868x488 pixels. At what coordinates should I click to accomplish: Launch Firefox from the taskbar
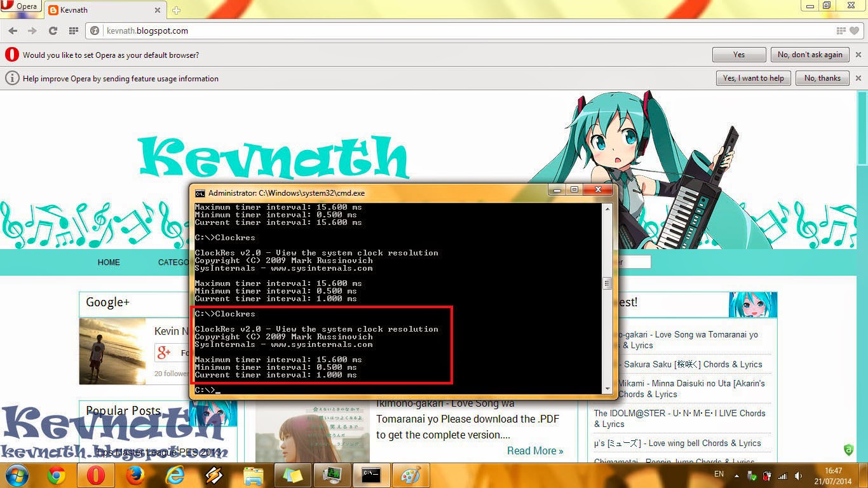135,475
